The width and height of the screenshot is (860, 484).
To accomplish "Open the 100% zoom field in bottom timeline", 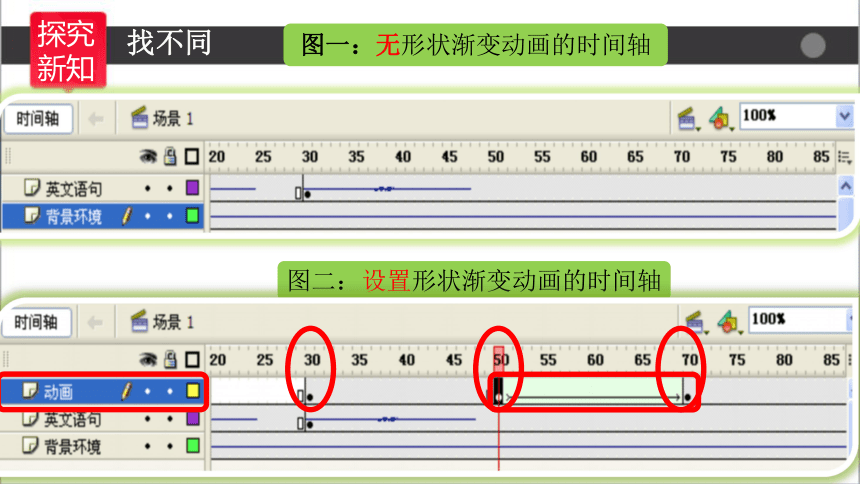I will 800,319.
